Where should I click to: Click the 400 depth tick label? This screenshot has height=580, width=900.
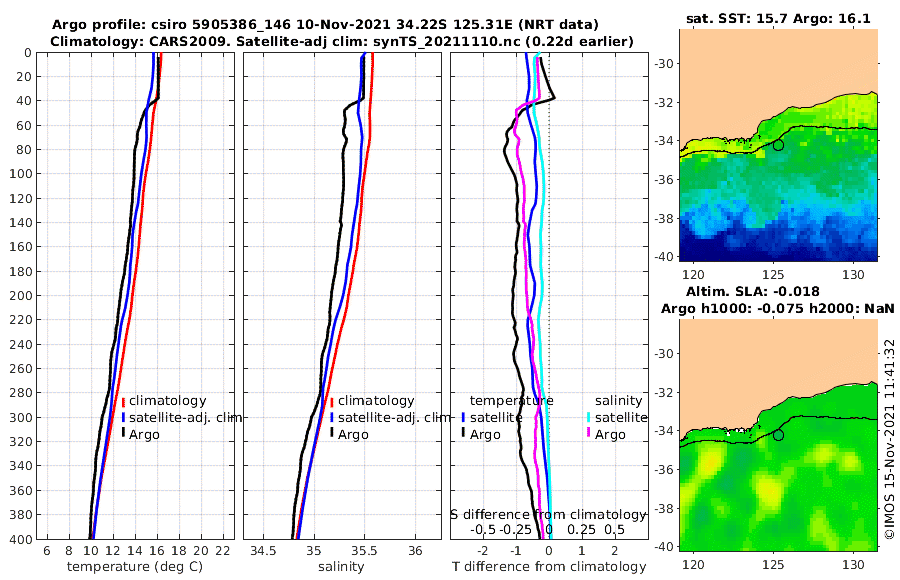pos(21,540)
